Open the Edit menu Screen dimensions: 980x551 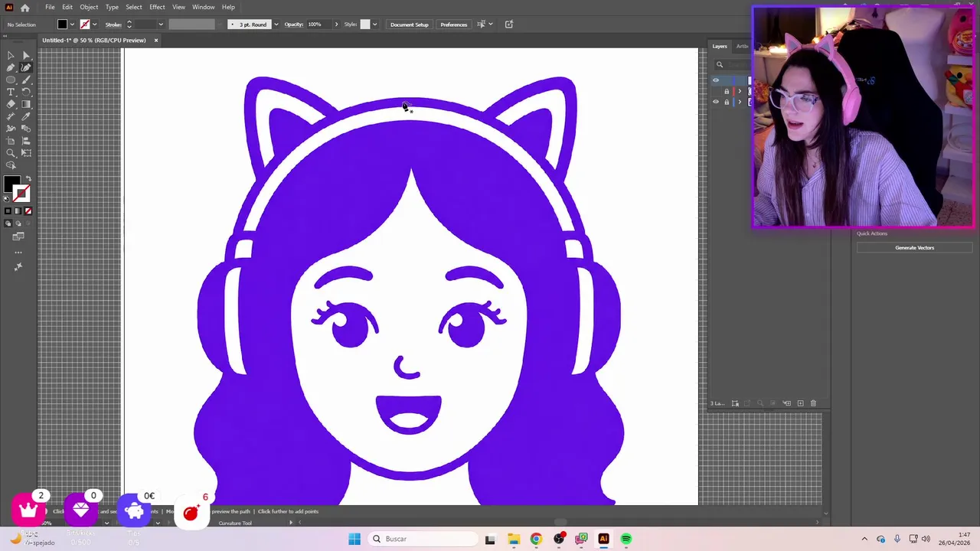pos(67,7)
